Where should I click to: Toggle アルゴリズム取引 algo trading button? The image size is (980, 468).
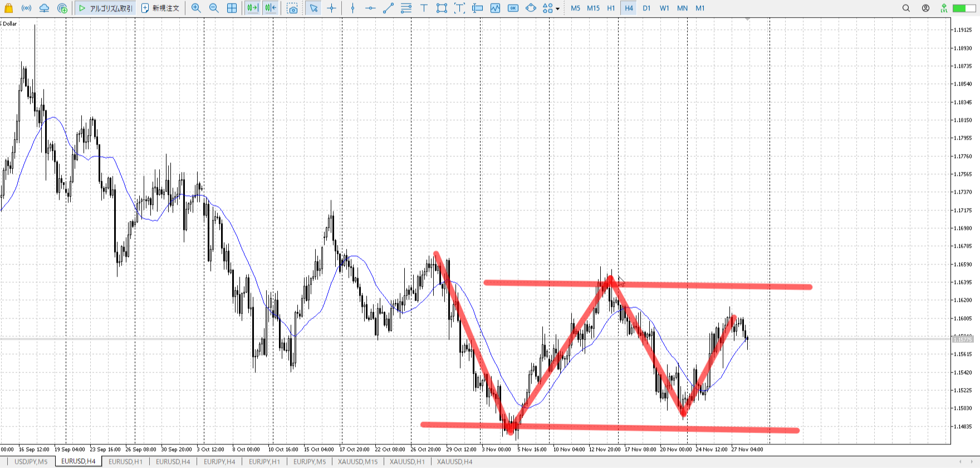(x=105, y=8)
